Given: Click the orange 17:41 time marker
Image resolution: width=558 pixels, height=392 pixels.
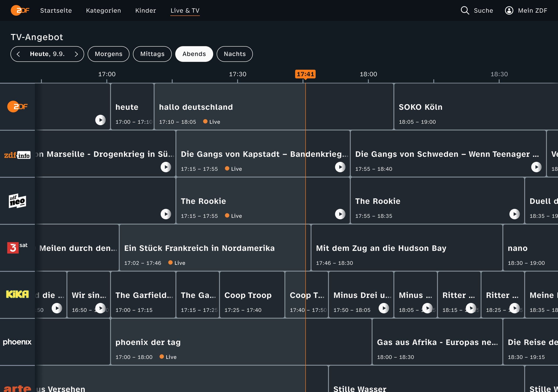Looking at the screenshot, I should coord(306,74).
